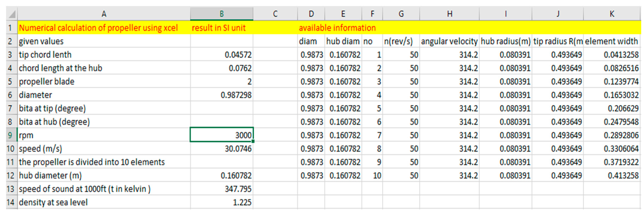This screenshot has height=215, width=644.
Task: Select row 9 header
Action: tap(10, 135)
